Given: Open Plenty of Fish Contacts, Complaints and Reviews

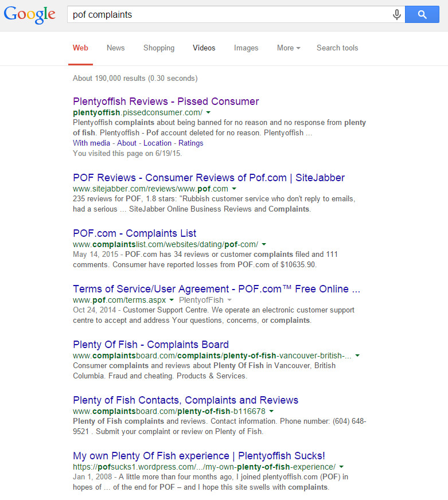Looking at the screenshot, I should (185, 400).
